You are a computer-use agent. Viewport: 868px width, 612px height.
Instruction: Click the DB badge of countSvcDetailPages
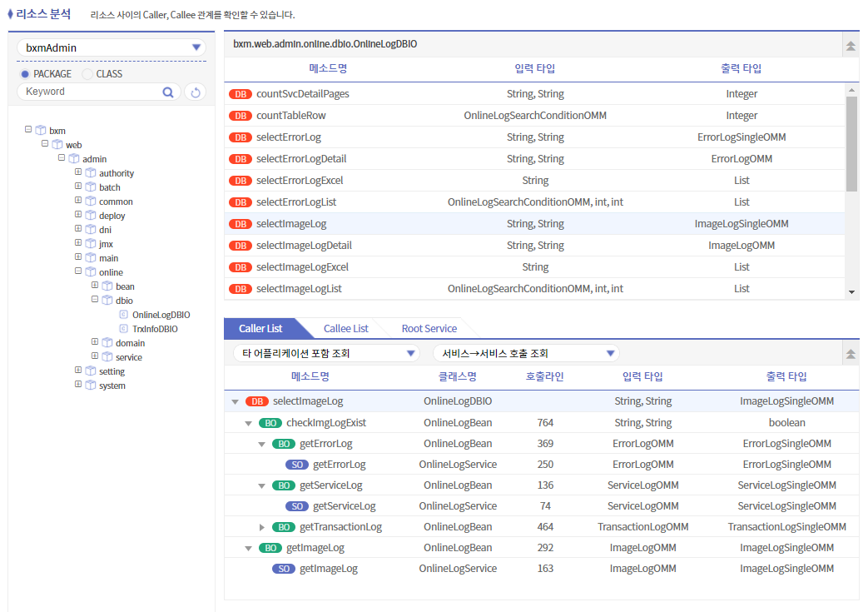tap(241, 94)
